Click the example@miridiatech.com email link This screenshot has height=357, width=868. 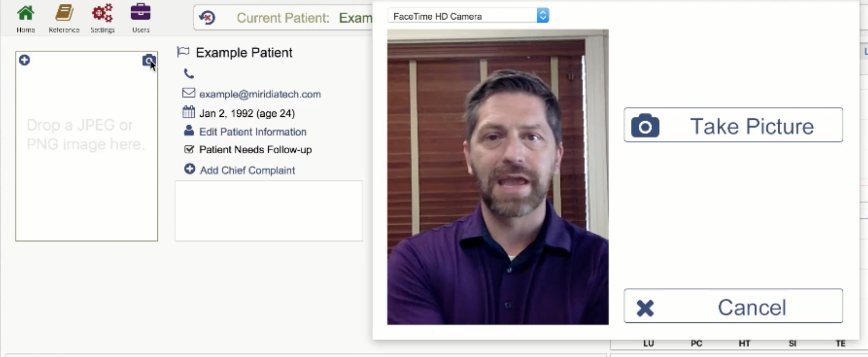[x=260, y=94]
